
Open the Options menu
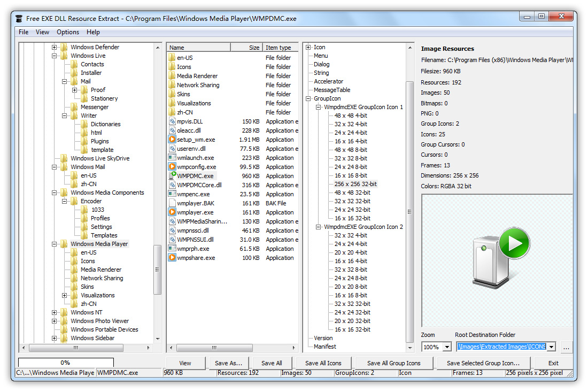coord(67,32)
